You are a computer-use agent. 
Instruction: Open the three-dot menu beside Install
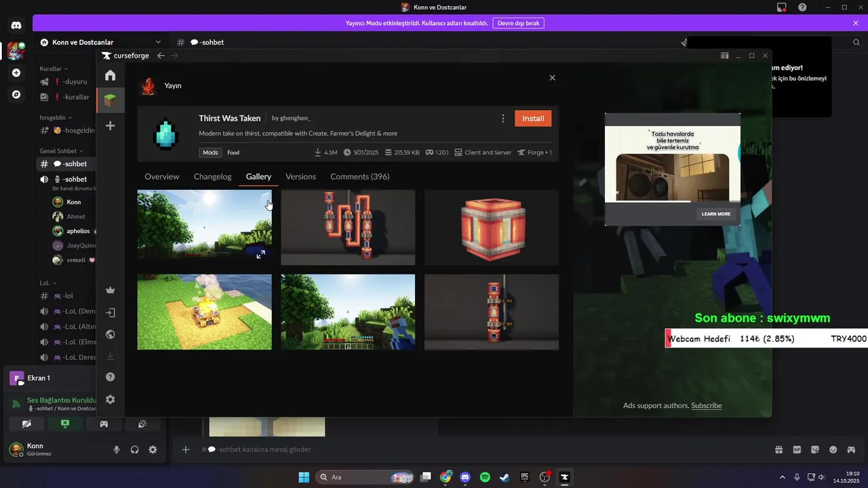503,119
